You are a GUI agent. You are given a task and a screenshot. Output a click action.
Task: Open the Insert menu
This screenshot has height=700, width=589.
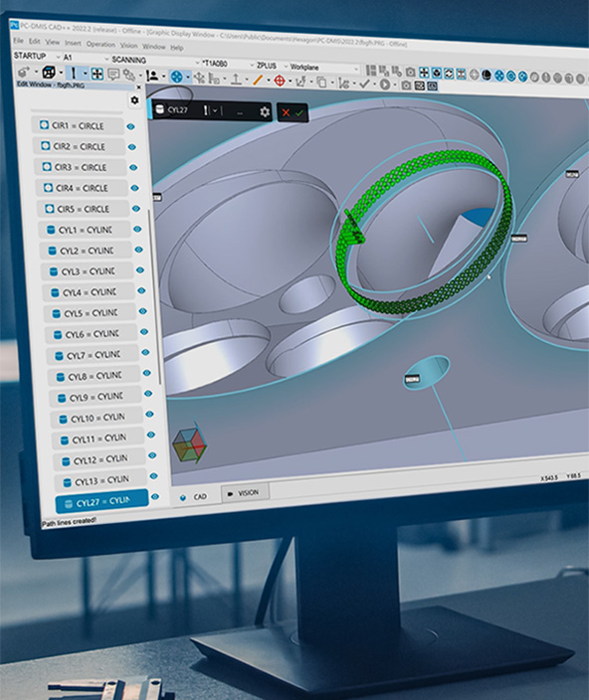(x=73, y=43)
